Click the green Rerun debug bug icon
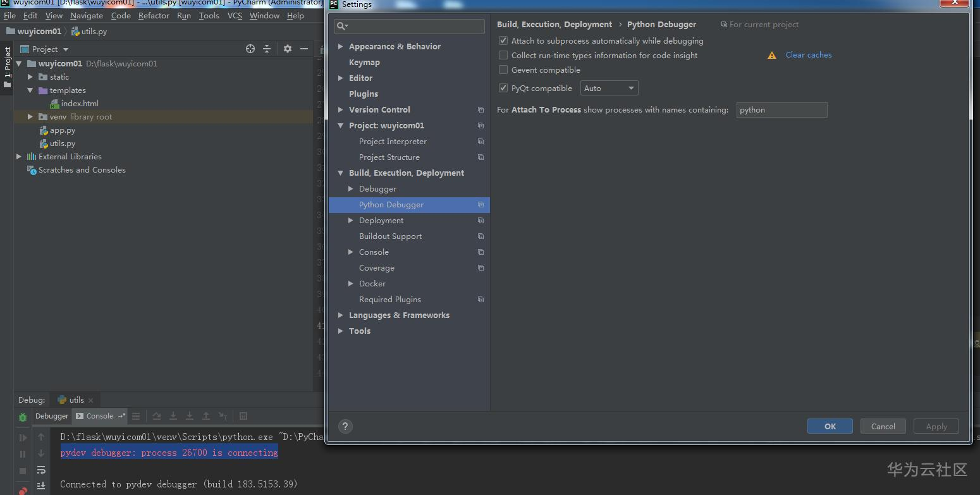This screenshot has width=980, height=495. (23, 417)
